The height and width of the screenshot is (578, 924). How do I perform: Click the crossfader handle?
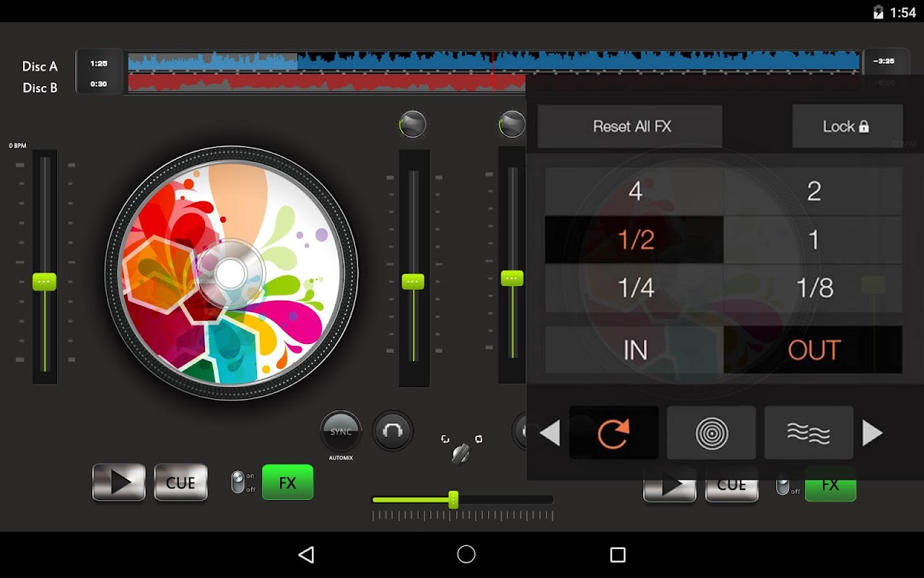coord(453,499)
